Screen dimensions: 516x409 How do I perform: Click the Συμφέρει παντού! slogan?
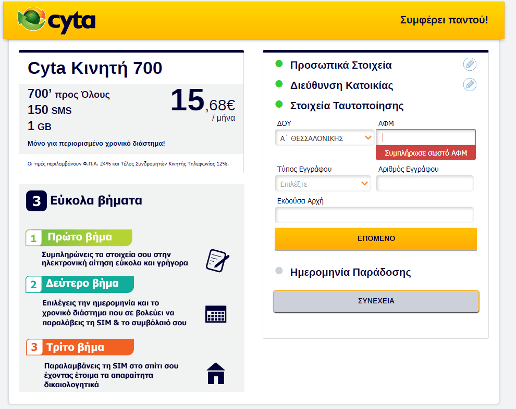[444, 20]
